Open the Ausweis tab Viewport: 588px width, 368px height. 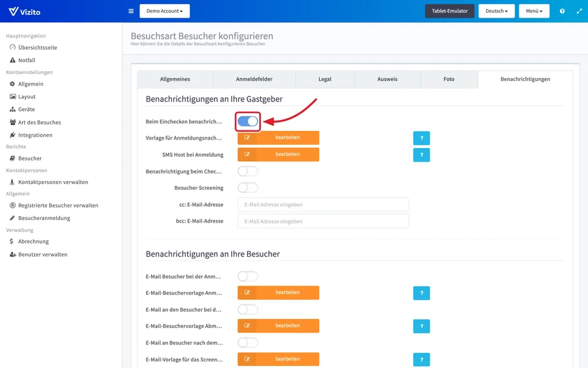click(x=387, y=79)
